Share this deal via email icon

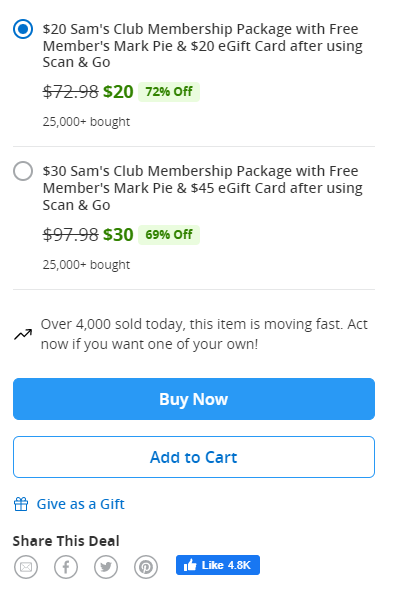[26, 567]
